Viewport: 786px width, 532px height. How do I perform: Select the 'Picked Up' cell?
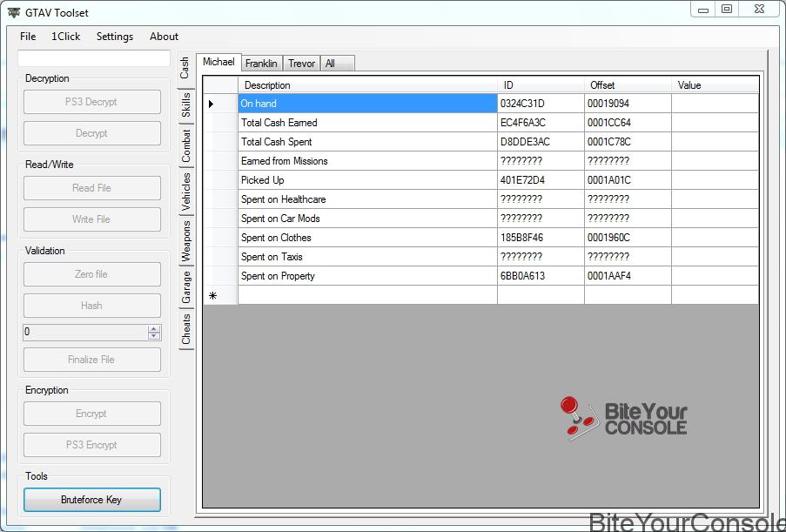point(367,180)
